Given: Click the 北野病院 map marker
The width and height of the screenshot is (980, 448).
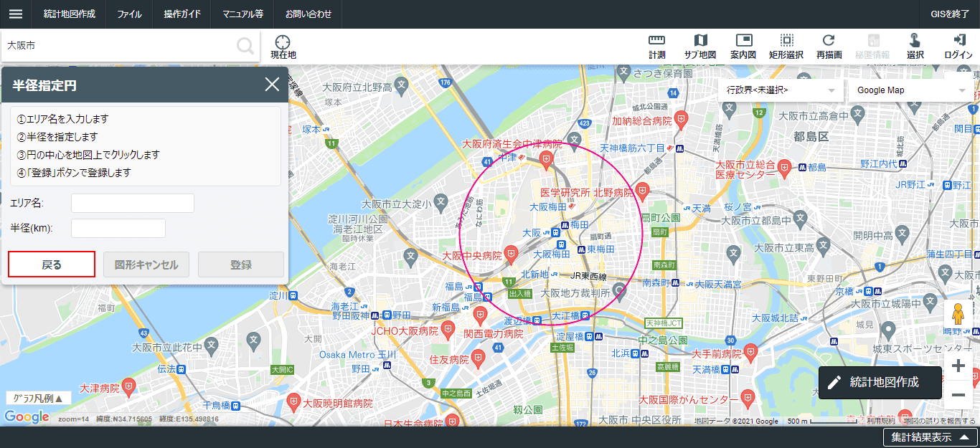Looking at the screenshot, I should 643,191.
